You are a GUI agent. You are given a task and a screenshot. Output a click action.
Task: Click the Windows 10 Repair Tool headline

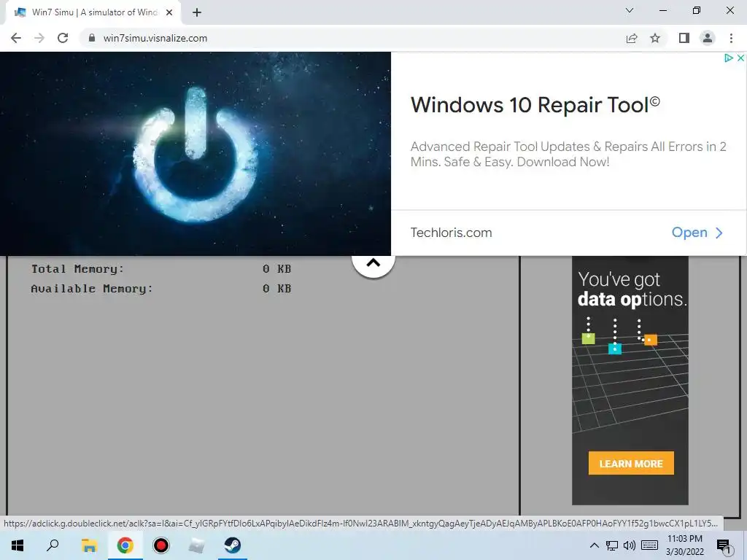coord(535,105)
